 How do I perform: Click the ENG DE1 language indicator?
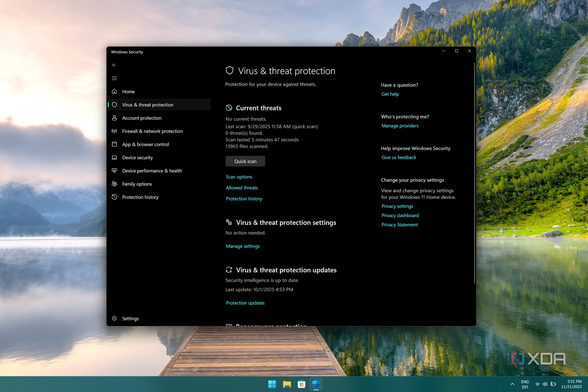525,384
